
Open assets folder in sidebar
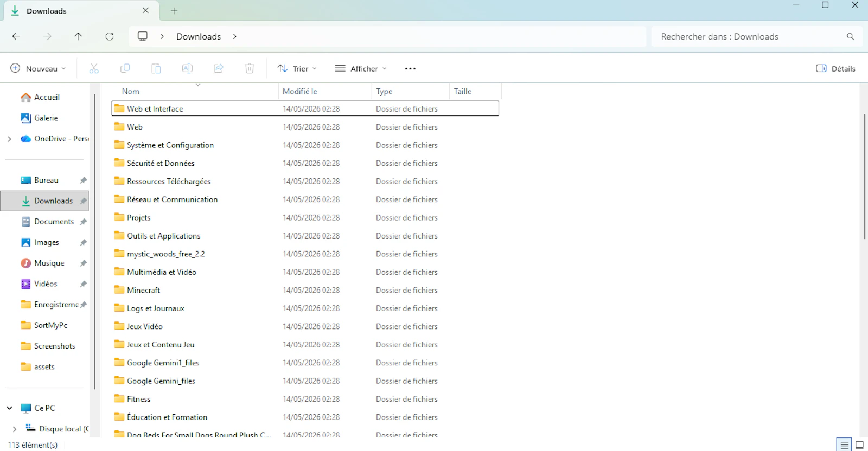[44, 367]
